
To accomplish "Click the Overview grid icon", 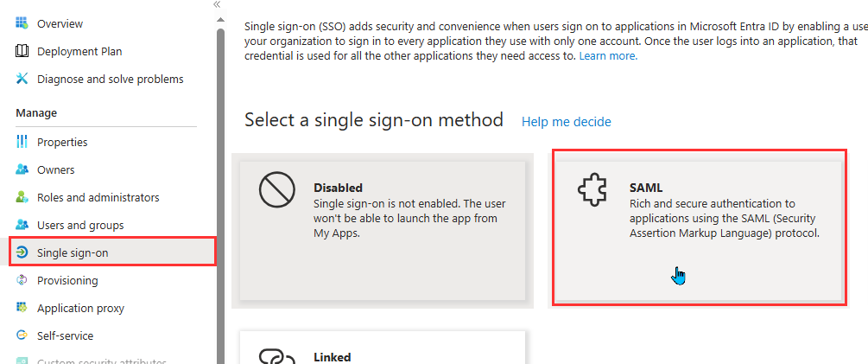I will pyautogui.click(x=22, y=23).
